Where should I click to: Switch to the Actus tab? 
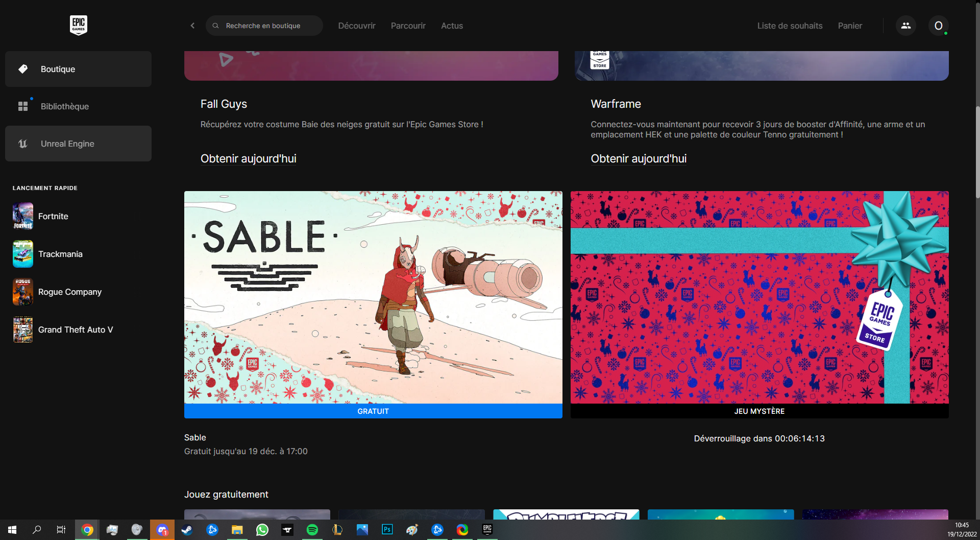(452, 26)
